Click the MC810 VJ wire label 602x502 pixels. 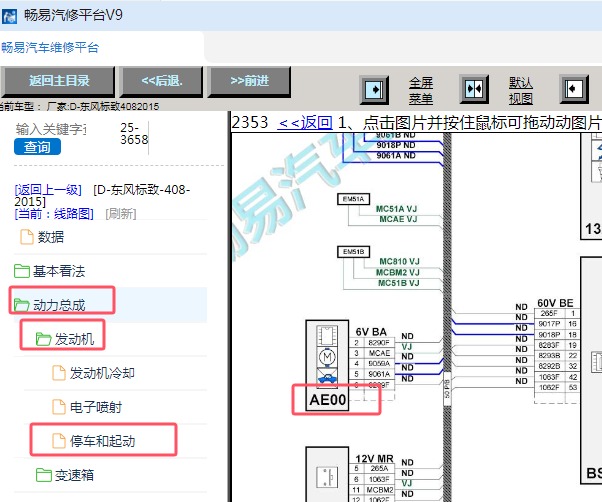click(x=399, y=261)
